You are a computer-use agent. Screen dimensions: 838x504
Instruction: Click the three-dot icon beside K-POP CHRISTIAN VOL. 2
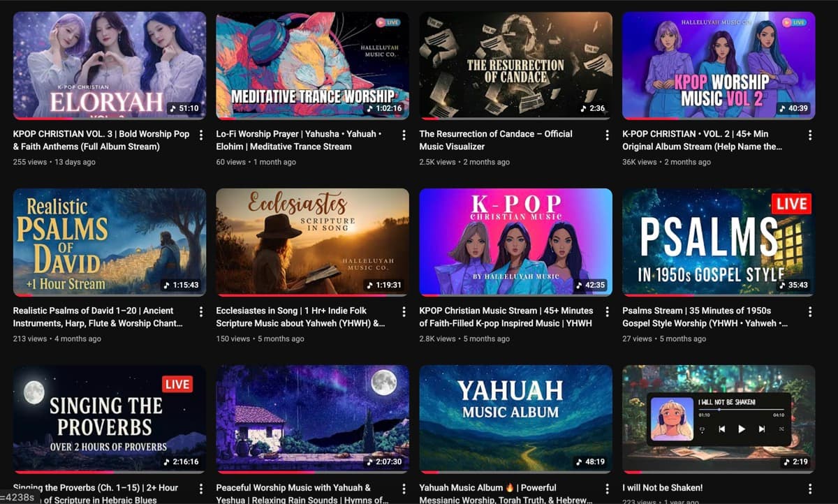[x=810, y=136]
